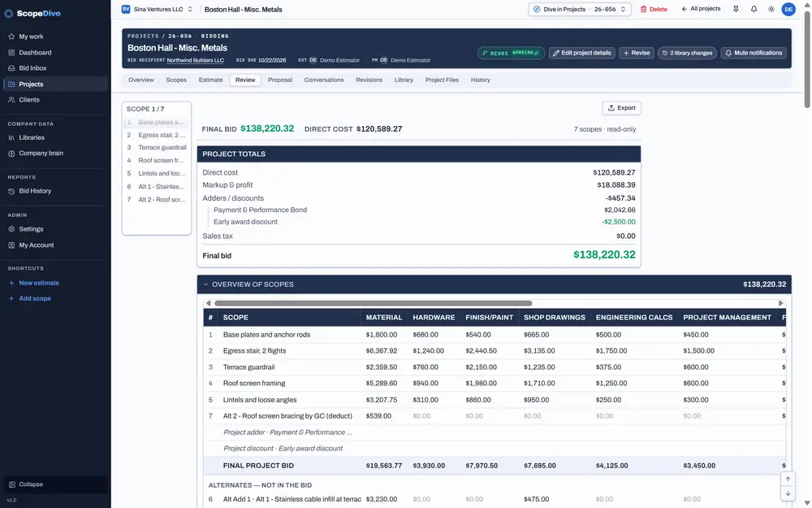The image size is (812, 508).
Task: Open Company brain icon
Action: point(11,154)
